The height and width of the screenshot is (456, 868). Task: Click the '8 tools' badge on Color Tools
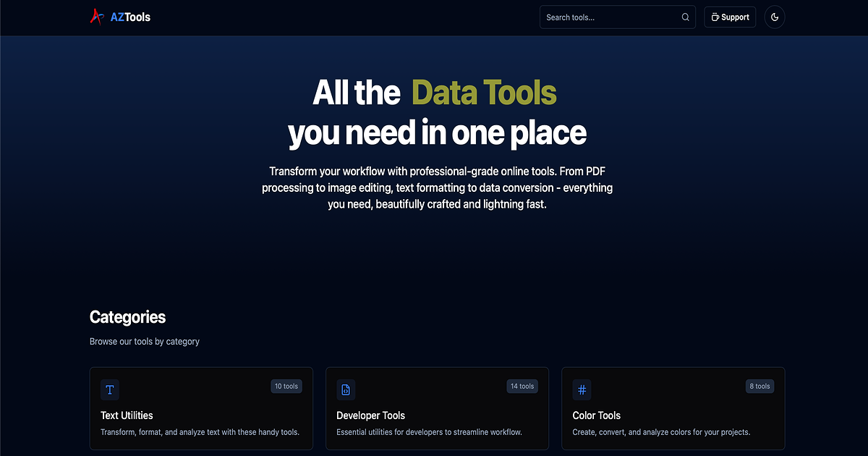point(759,386)
